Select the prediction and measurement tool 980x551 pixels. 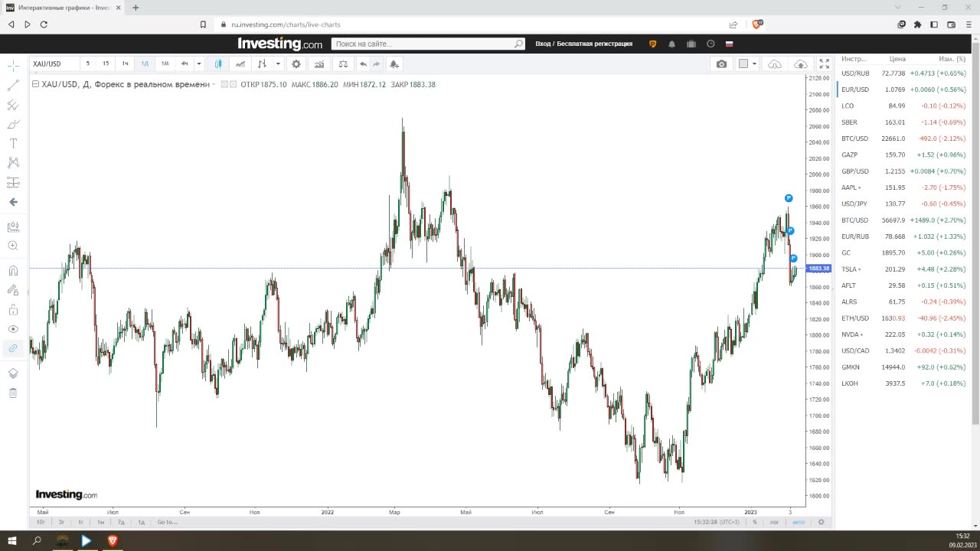tap(13, 182)
